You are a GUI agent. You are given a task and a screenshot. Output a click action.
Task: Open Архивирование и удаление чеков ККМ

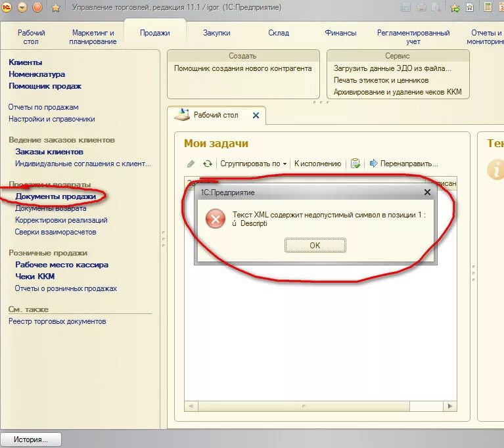(398, 92)
